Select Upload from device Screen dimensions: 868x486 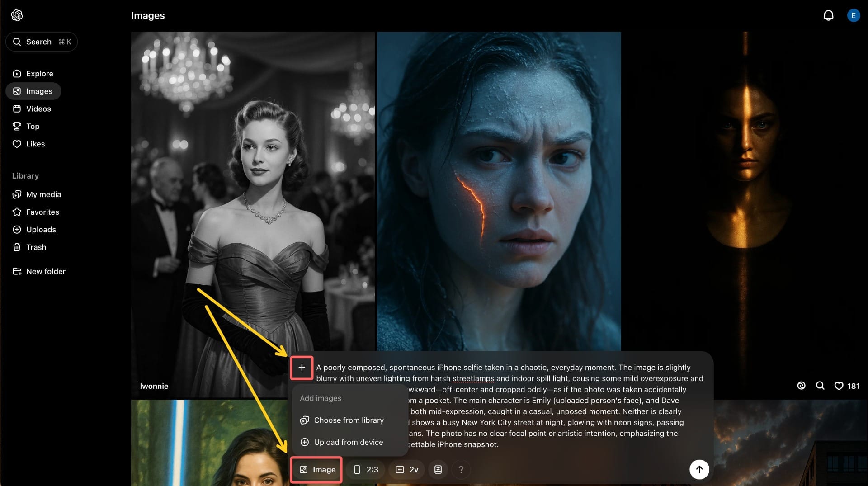(x=348, y=442)
